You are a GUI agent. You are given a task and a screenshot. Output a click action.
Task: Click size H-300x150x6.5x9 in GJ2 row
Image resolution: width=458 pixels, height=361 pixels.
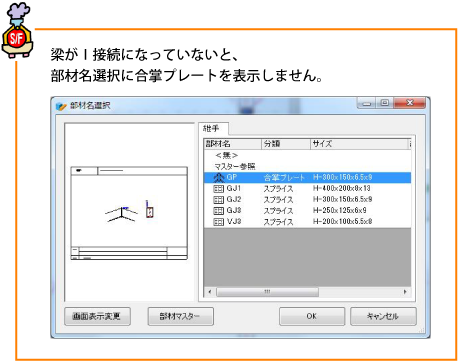pyautogui.click(x=343, y=199)
